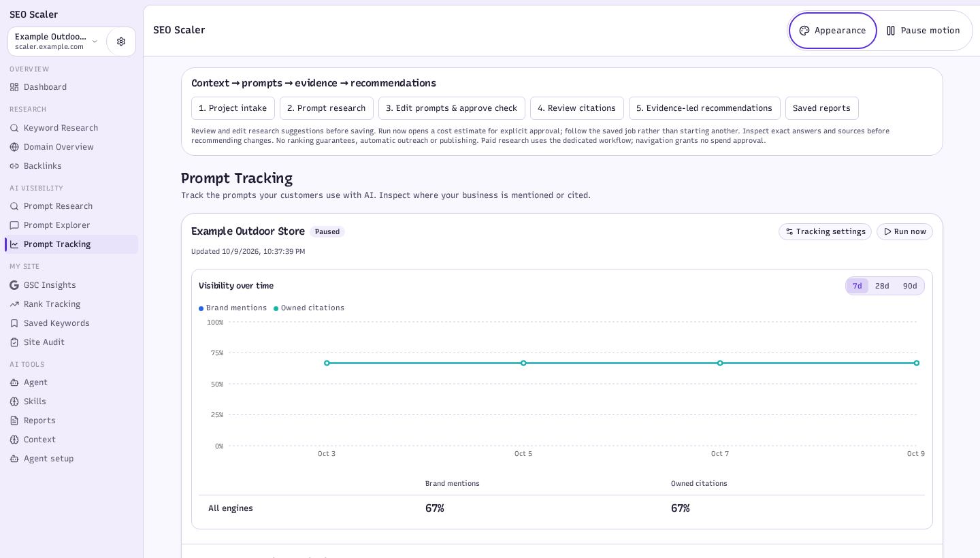Click the Brand mentions column header
Viewport: 980px width, 558px height.
click(453, 484)
